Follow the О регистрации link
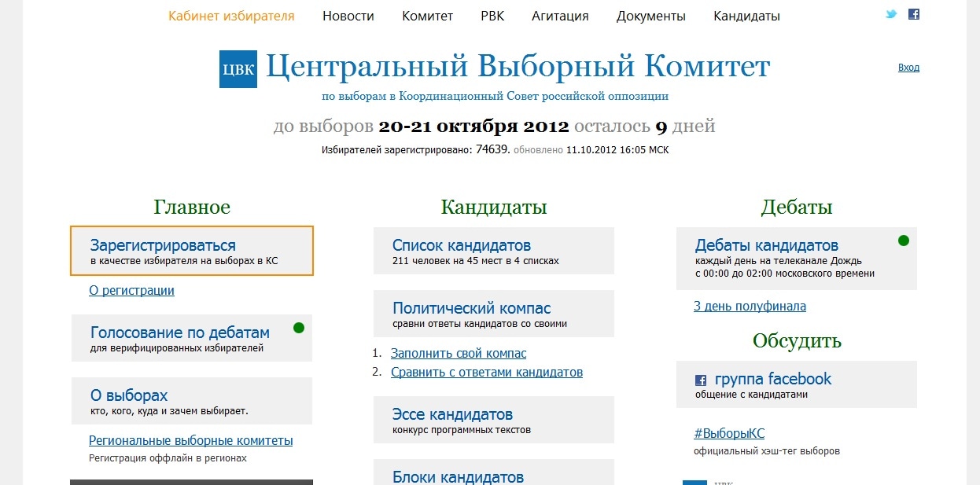980x485 pixels. point(132,290)
